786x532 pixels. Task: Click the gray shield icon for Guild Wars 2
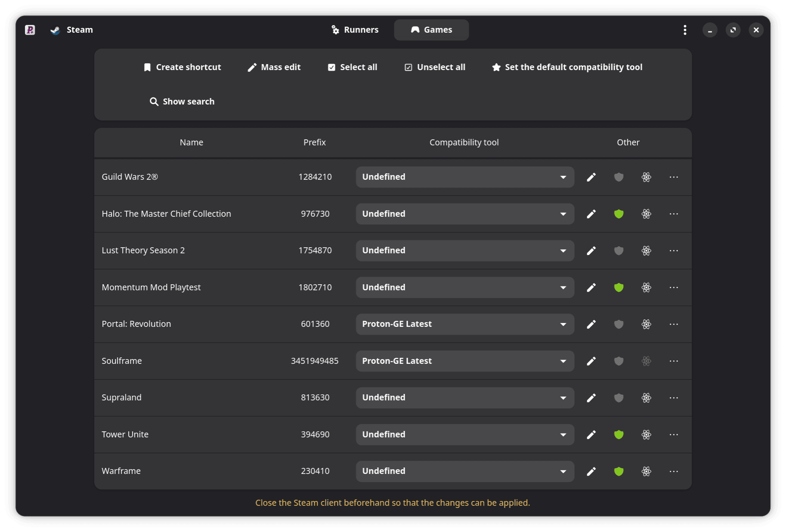(619, 177)
